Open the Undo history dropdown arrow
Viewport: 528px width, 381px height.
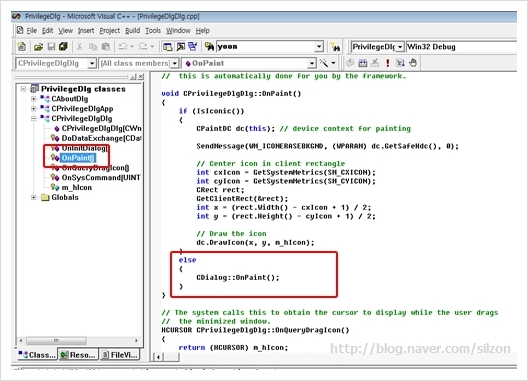132,46
